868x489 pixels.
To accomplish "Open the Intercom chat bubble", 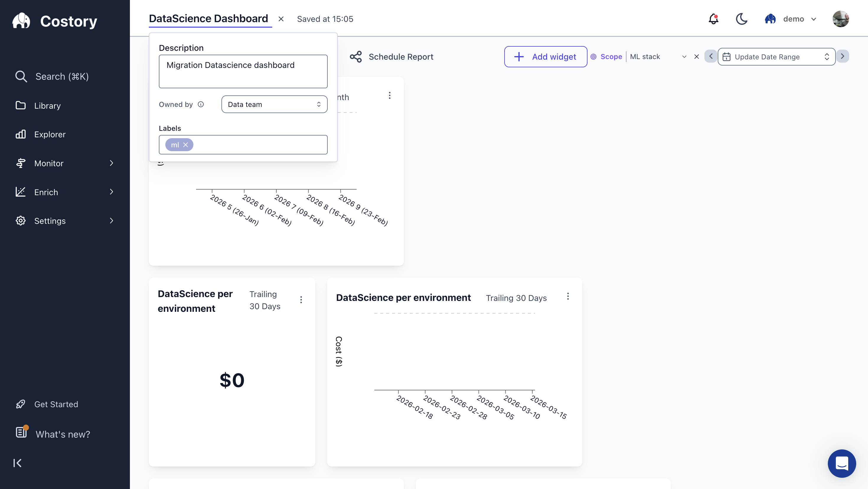I will tap(841, 463).
